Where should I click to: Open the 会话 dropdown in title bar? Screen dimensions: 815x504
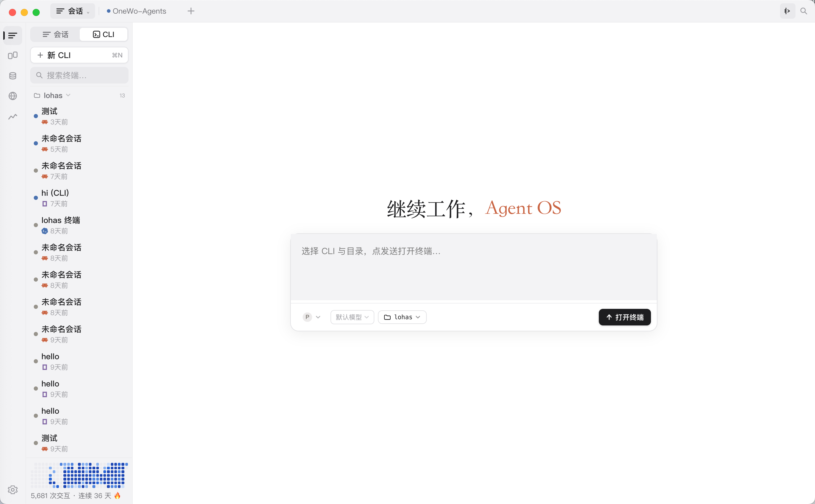(73, 11)
